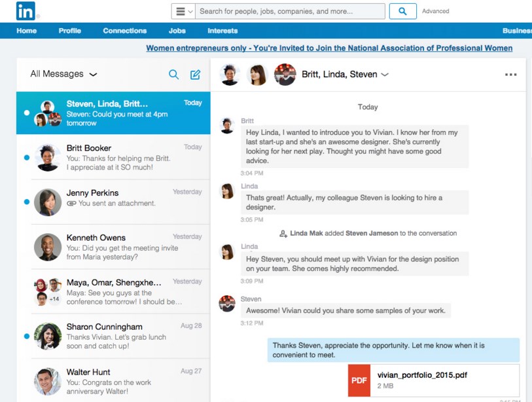Click the red PDF file icon
Screen dimensions: 532x402
pos(359,380)
